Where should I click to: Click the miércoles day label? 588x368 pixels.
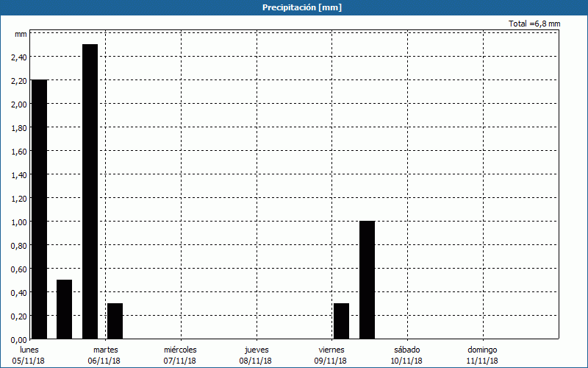[180, 350]
